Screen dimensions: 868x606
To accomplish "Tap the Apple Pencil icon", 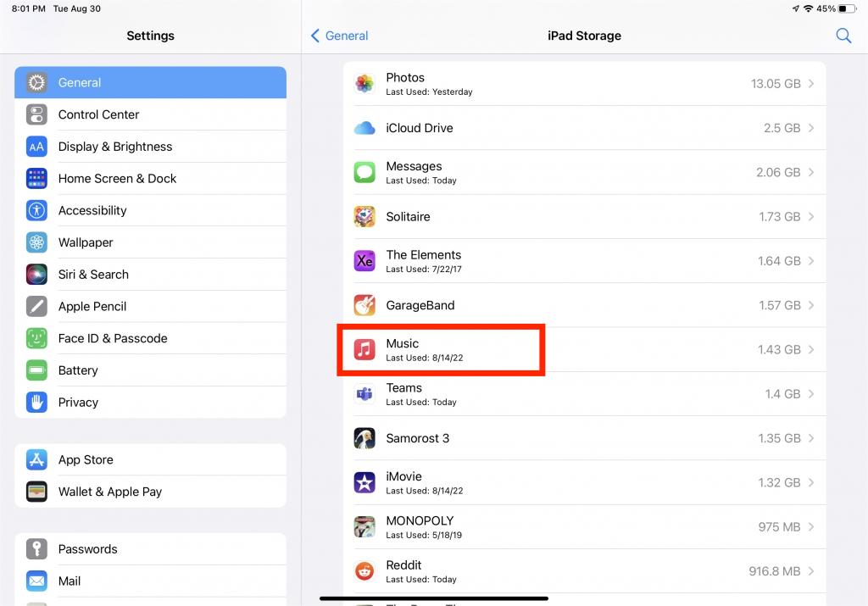I will (36, 306).
